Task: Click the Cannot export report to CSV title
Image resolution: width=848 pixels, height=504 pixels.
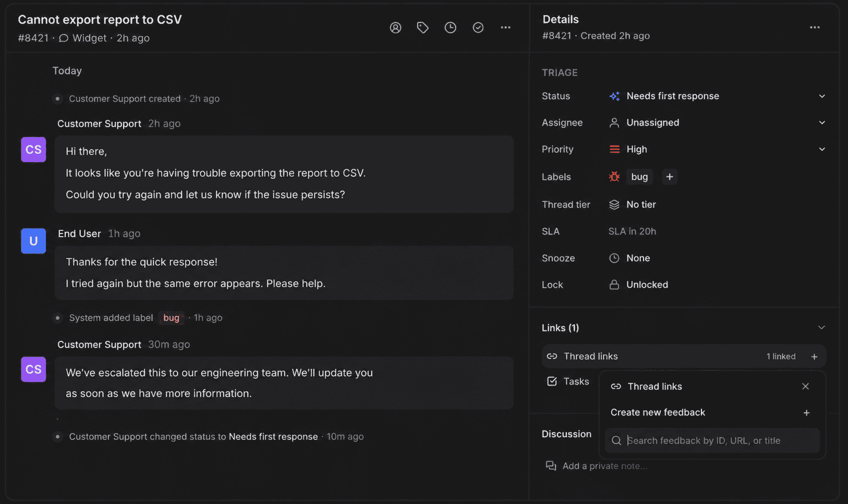Action: [100, 20]
